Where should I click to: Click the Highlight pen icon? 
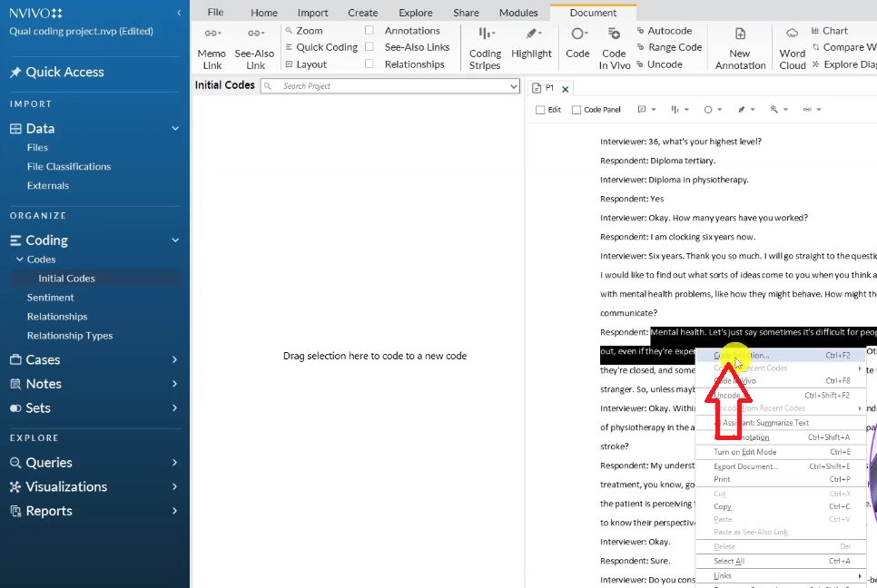(531, 34)
